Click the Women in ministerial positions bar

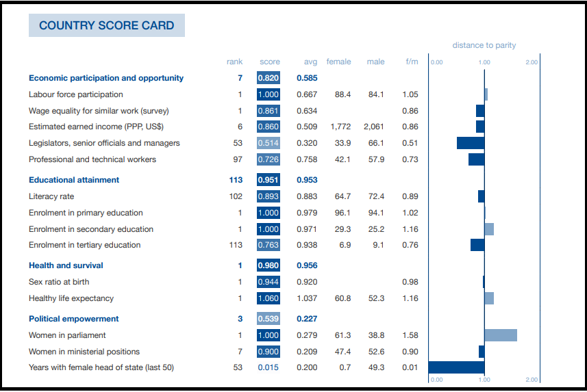click(482, 352)
